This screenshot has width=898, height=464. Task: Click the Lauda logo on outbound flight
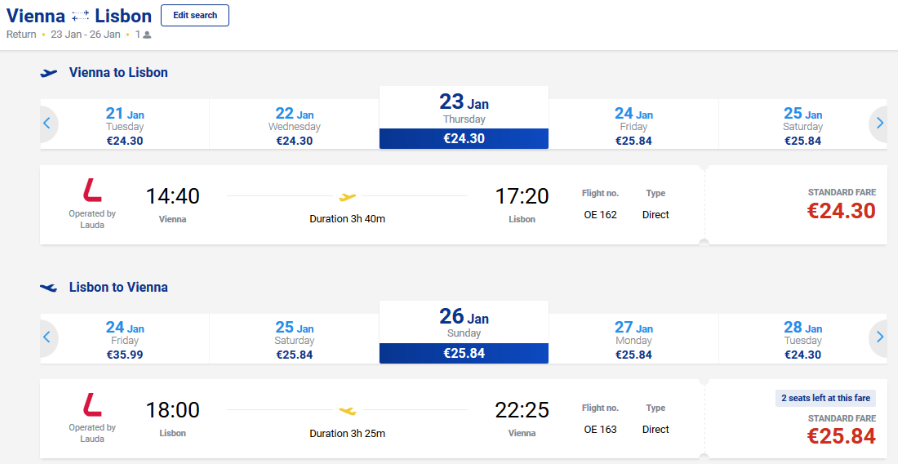coord(92,190)
